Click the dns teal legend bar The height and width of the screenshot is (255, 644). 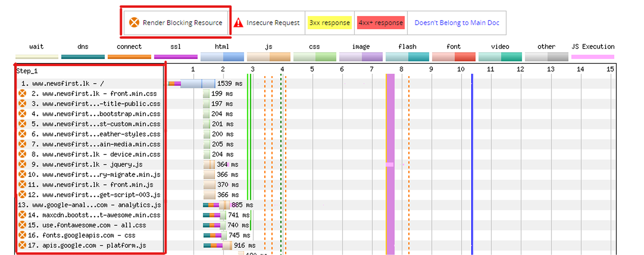click(83, 57)
